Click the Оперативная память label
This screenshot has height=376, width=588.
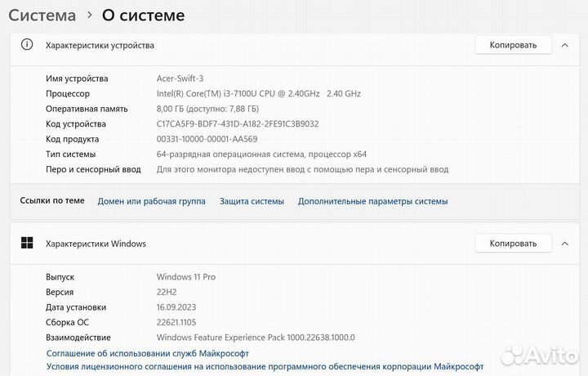[x=87, y=109]
